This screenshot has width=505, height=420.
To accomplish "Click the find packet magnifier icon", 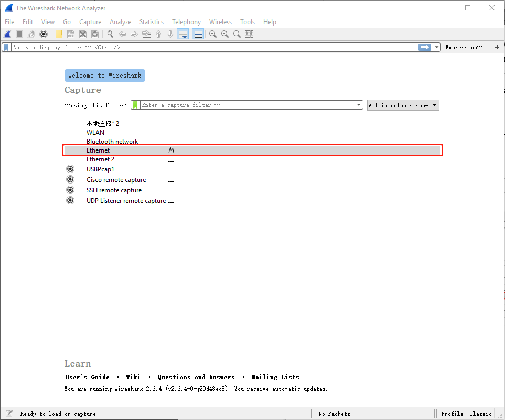I will click(110, 34).
